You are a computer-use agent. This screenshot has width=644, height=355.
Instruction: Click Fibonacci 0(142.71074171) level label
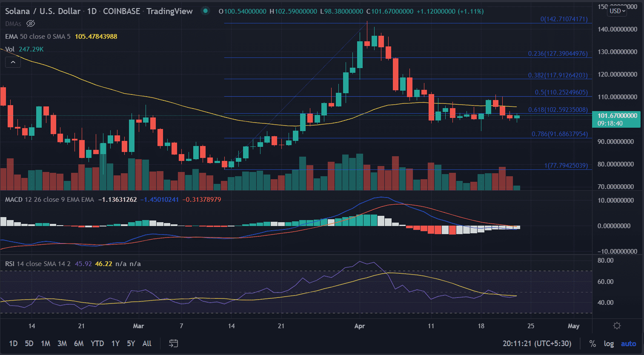[564, 19]
